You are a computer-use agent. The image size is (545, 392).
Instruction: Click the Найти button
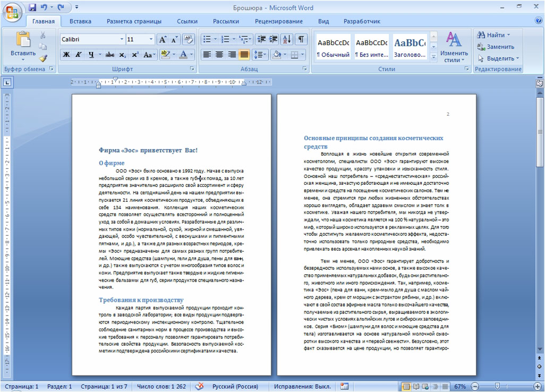point(494,35)
